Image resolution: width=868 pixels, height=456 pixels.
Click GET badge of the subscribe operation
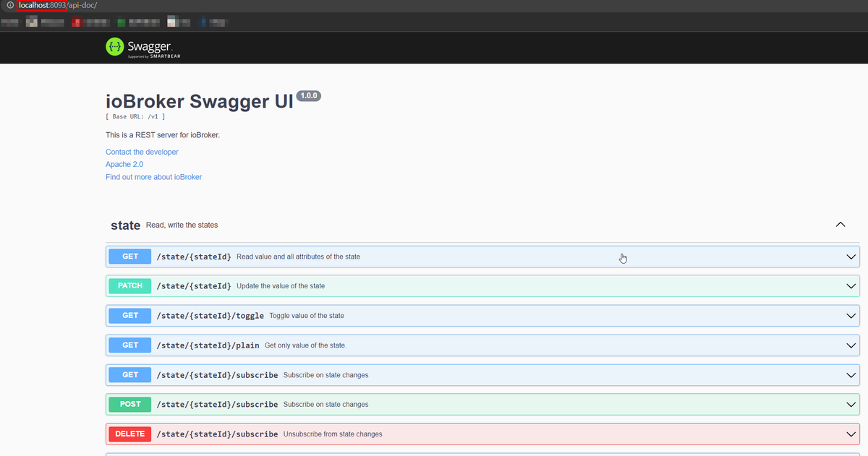point(130,375)
